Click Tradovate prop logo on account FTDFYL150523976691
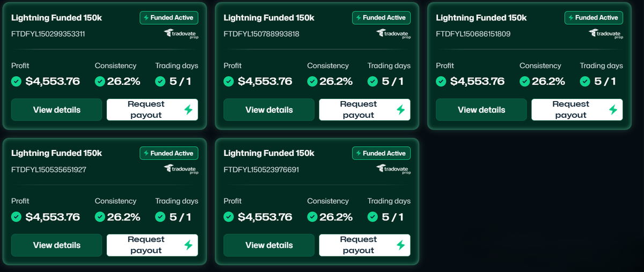644x272 pixels. 394,169
